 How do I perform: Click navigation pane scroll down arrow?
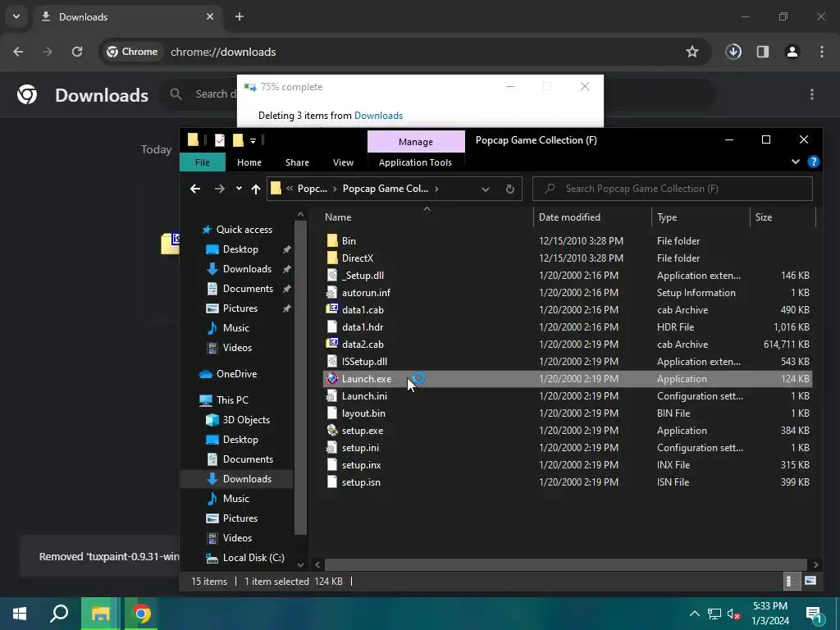point(300,564)
